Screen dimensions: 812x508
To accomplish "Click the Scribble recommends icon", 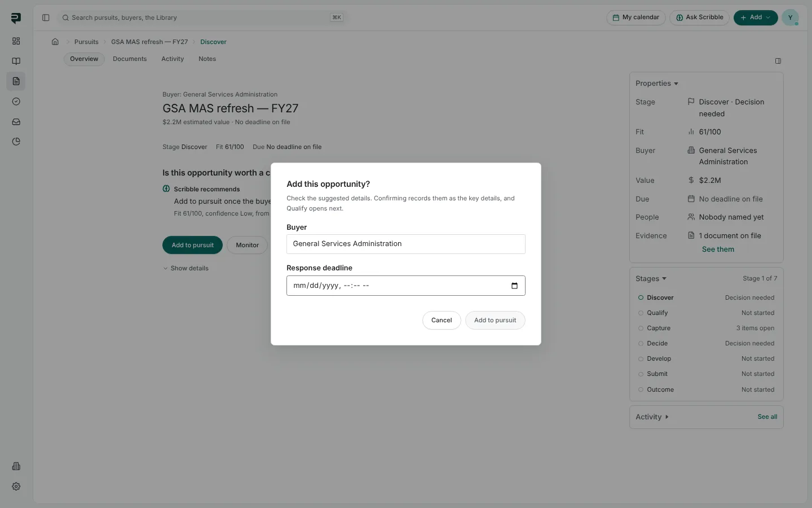I will click(x=166, y=189).
